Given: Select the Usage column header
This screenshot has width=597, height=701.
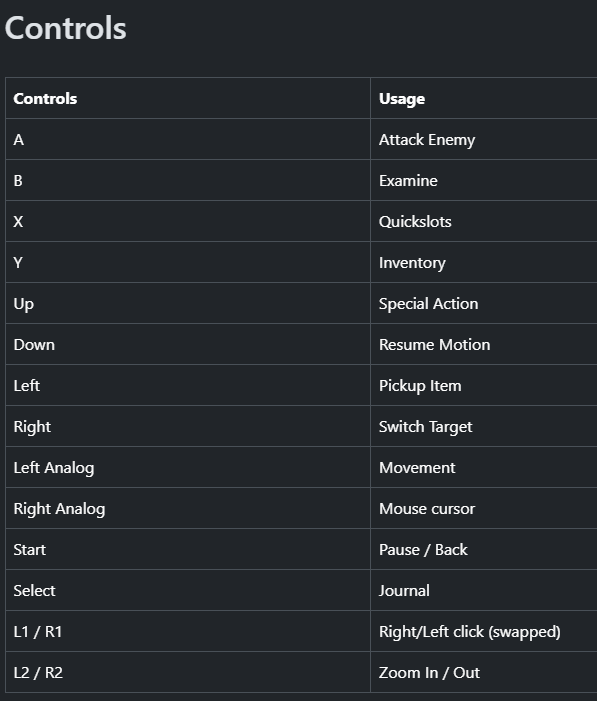Looking at the screenshot, I should pos(484,98).
